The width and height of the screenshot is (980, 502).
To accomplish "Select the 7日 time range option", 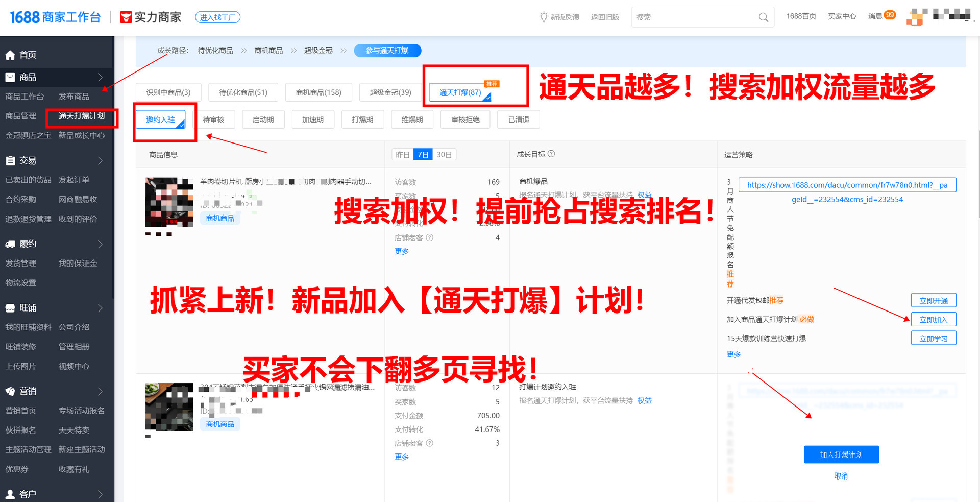I will 423,155.
